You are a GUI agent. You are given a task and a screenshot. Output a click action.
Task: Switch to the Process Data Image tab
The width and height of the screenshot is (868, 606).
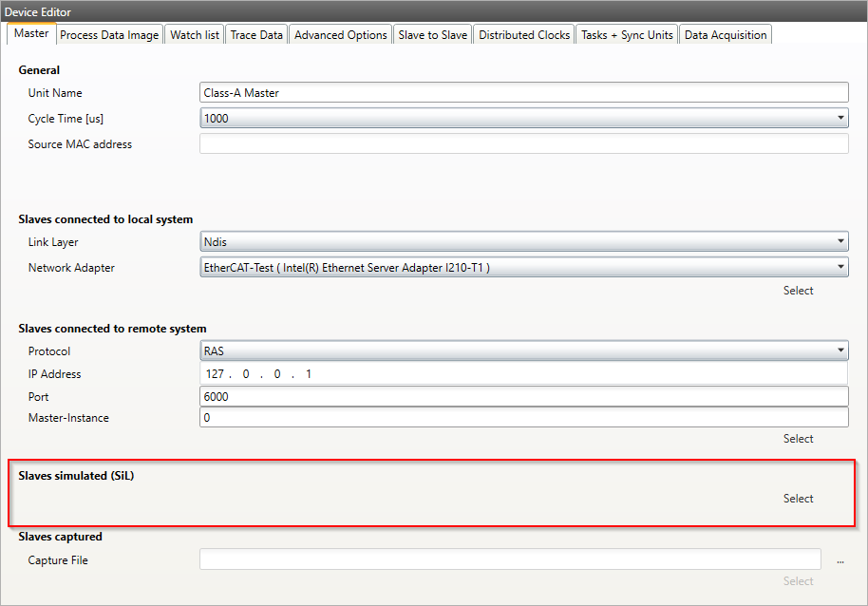[x=109, y=35]
